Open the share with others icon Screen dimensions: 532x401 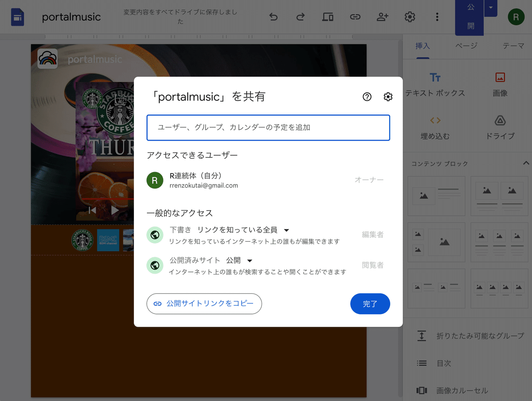tap(382, 17)
